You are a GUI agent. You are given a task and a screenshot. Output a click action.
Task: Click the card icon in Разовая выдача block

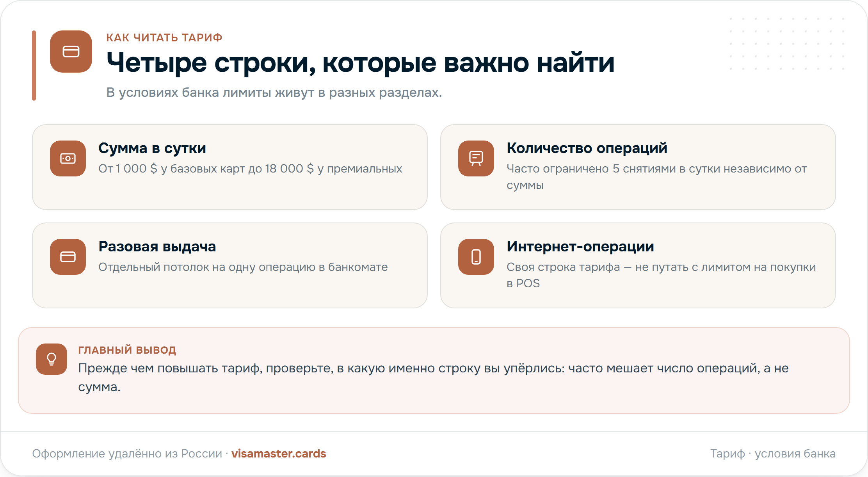(68, 257)
